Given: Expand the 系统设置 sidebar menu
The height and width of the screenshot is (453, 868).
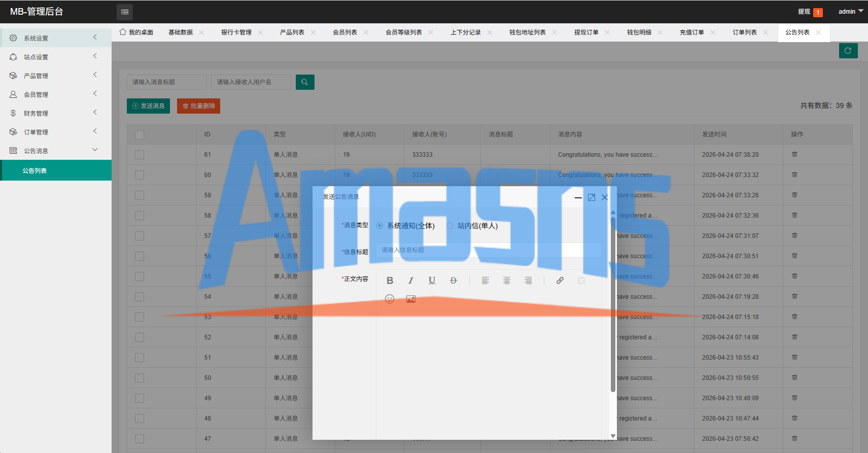Looking at the screenshot, I should click(x=56, y=38).
